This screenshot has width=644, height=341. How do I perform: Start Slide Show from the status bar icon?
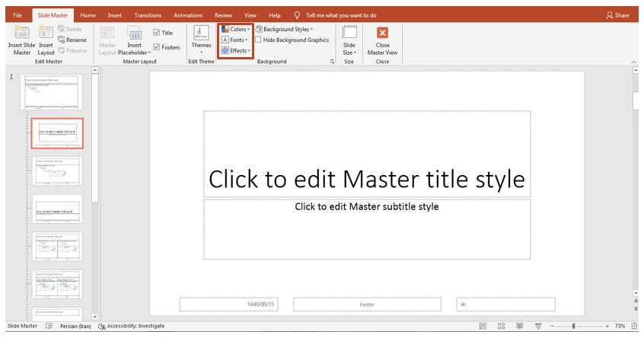[x=539, y=326]
